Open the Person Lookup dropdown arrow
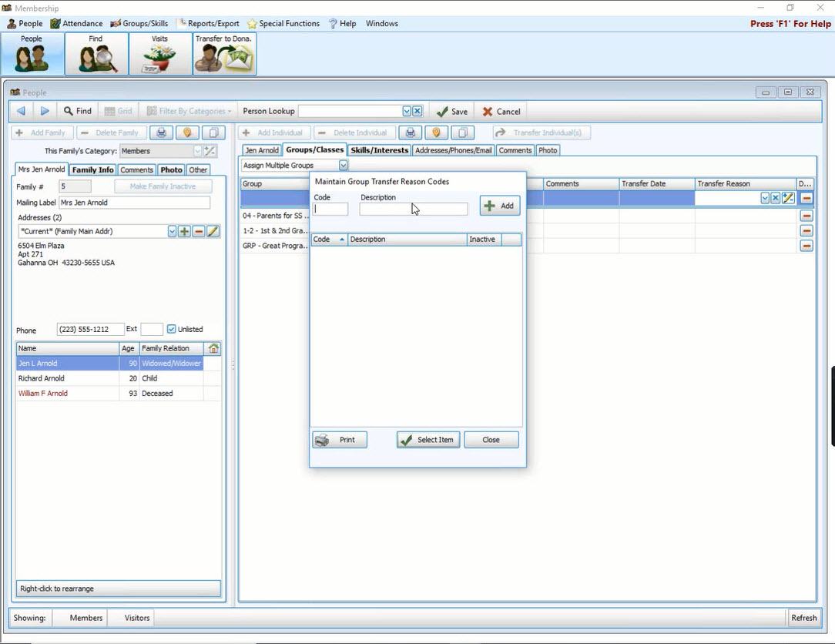Image resolution: width=835 pixels, height=644 pixels. [407, 111]
